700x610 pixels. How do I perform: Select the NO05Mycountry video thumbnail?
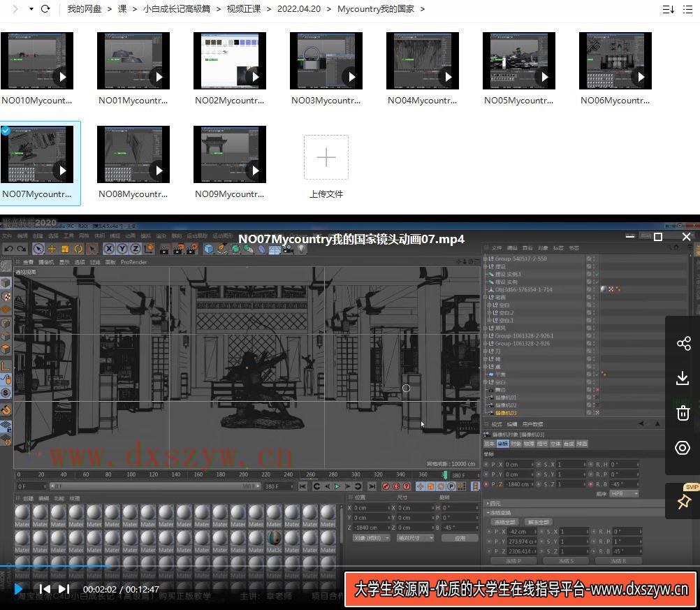[519, 61]
